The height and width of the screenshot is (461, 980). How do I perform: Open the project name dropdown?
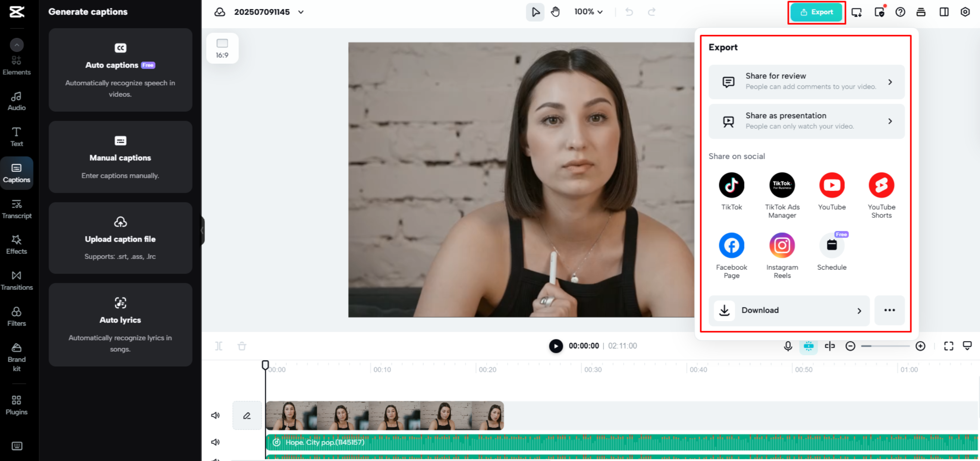(x=300, y=12)
